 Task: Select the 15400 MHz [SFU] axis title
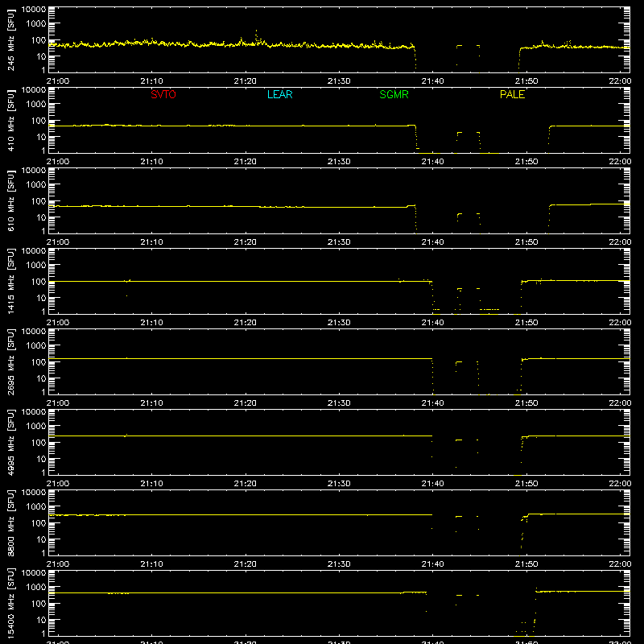[x=11, y=603]
